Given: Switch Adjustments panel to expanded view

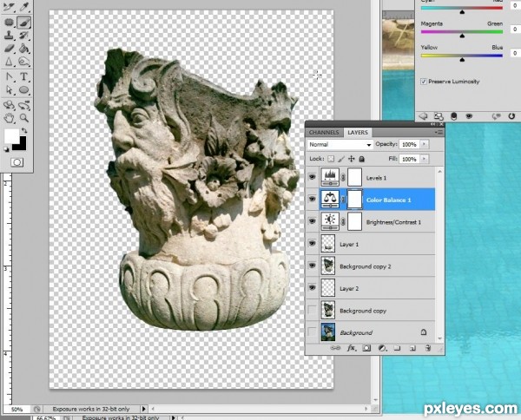Looking at the screenshot, I should pos(439,116).
